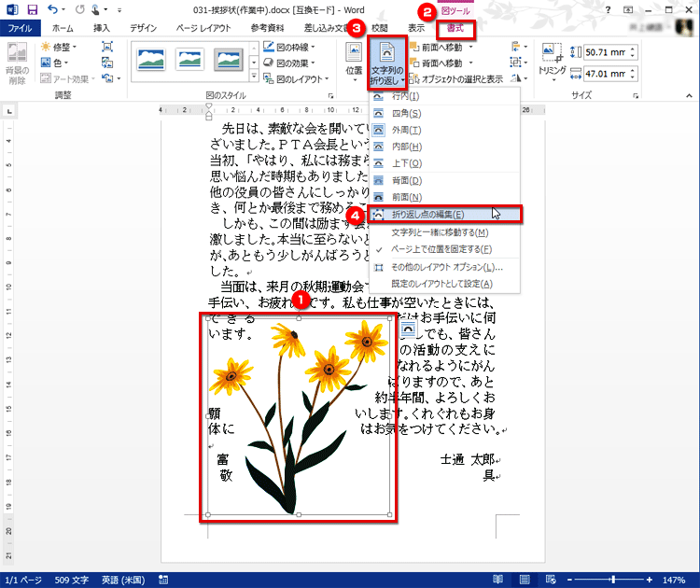Open オブジェクトの選択と表示 selection pane
Image resolution: width=700 pixels, height=588 pixels.
pyautogui.click(x=455, y=78)
